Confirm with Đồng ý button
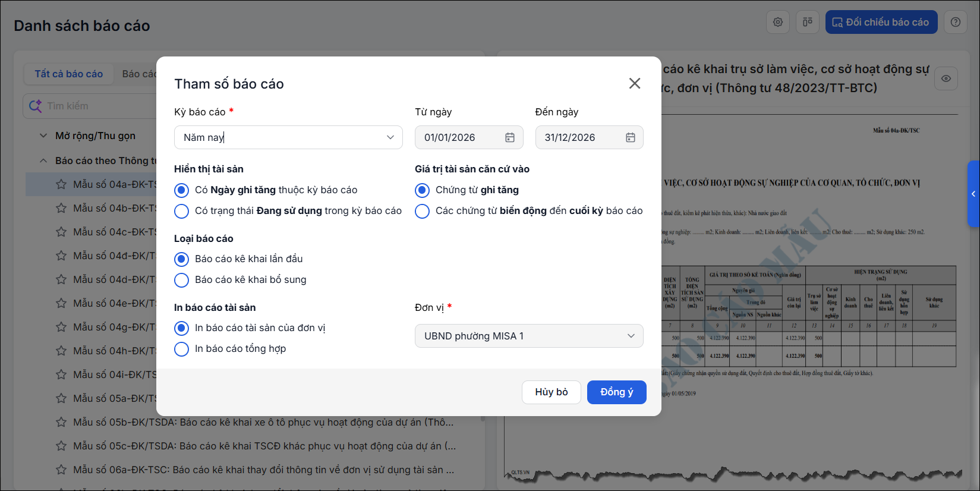Screen dimensions: 980x491 coord(617,392)
